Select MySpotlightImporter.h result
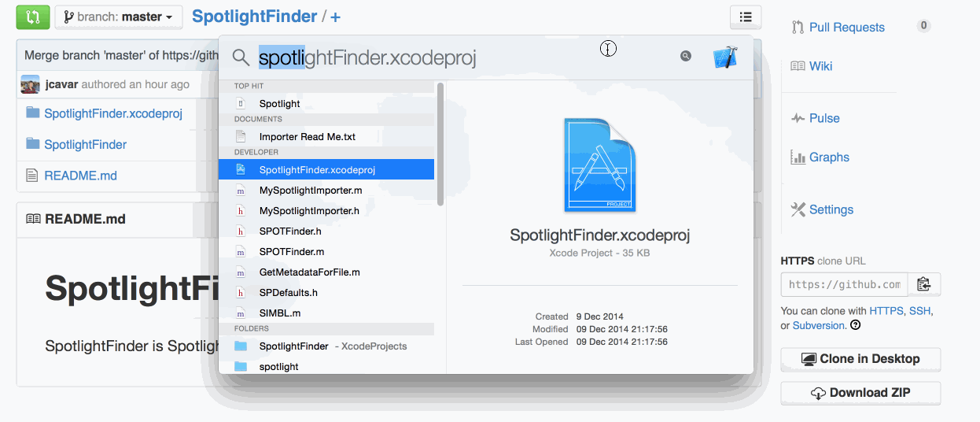 326,210
